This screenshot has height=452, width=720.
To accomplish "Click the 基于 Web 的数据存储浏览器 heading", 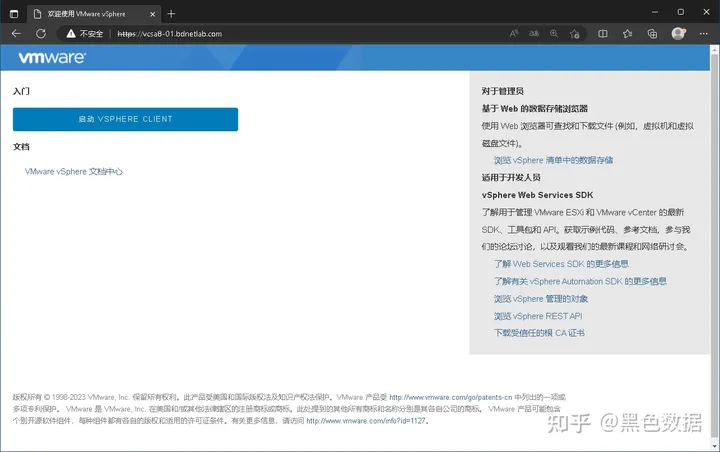I will [534, 108].
